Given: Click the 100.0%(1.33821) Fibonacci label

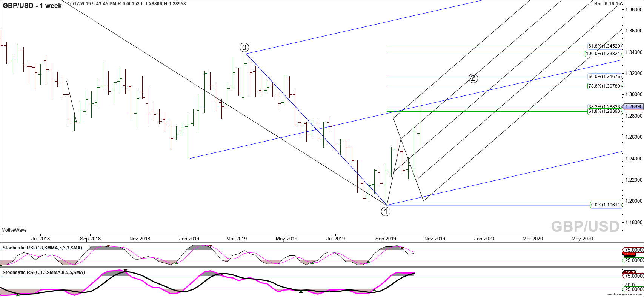Looking at the screenshot, I should click(603, 54).
